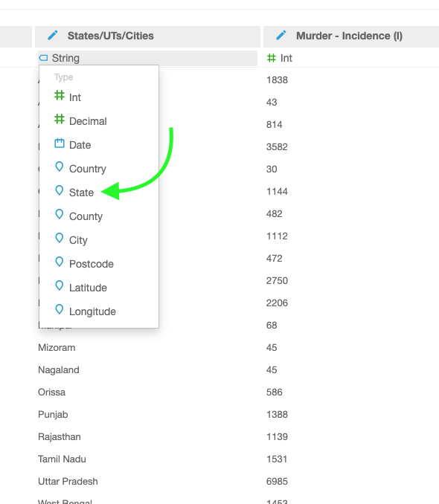The height and width of the screenshot is (504, 439).
Task: Click calendar icon of Date option
Action: tap(60, 143)
